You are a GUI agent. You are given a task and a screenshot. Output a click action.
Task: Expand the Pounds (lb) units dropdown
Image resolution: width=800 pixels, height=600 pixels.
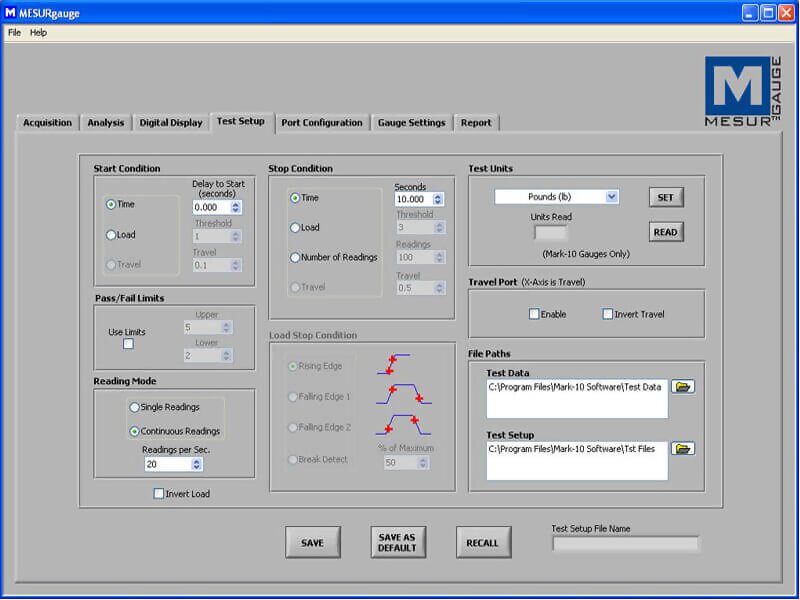click(x=612, y=197)
